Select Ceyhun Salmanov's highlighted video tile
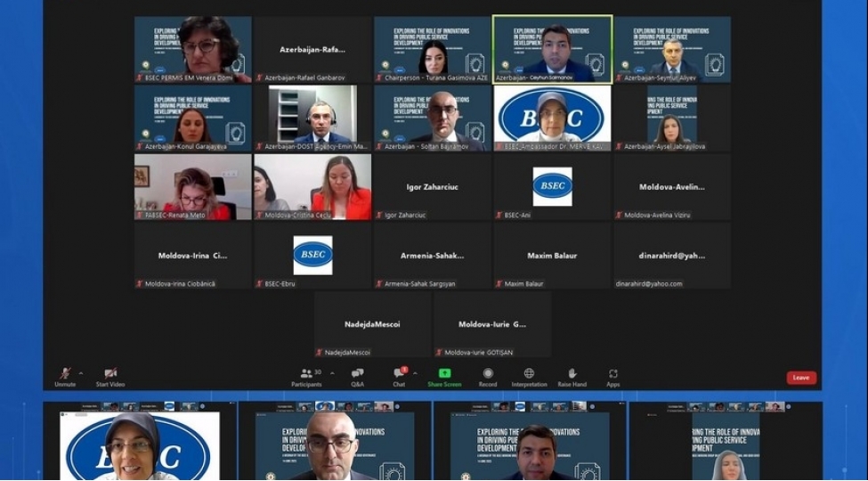 (x=553, y=49)
